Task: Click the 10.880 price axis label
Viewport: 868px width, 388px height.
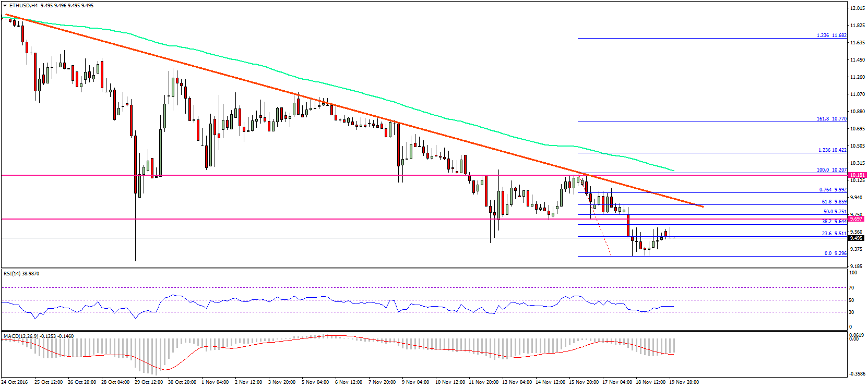Action: coord(858,112)
